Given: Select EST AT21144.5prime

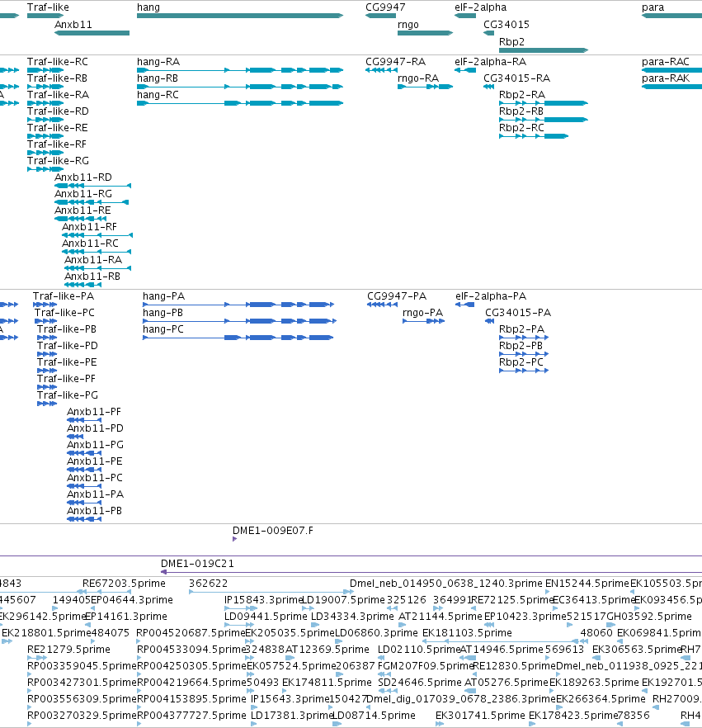Looking at the screenshot, I should coord(441,617).
